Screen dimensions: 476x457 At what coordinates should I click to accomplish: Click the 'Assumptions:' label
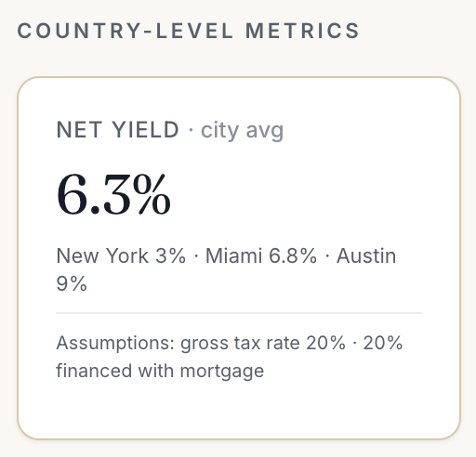[115, 344]
